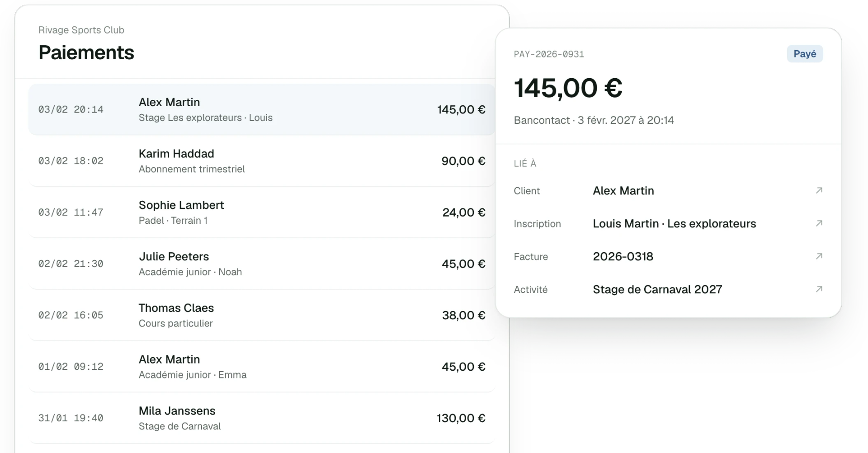Click the 90,00 € amount

[463, 161]
